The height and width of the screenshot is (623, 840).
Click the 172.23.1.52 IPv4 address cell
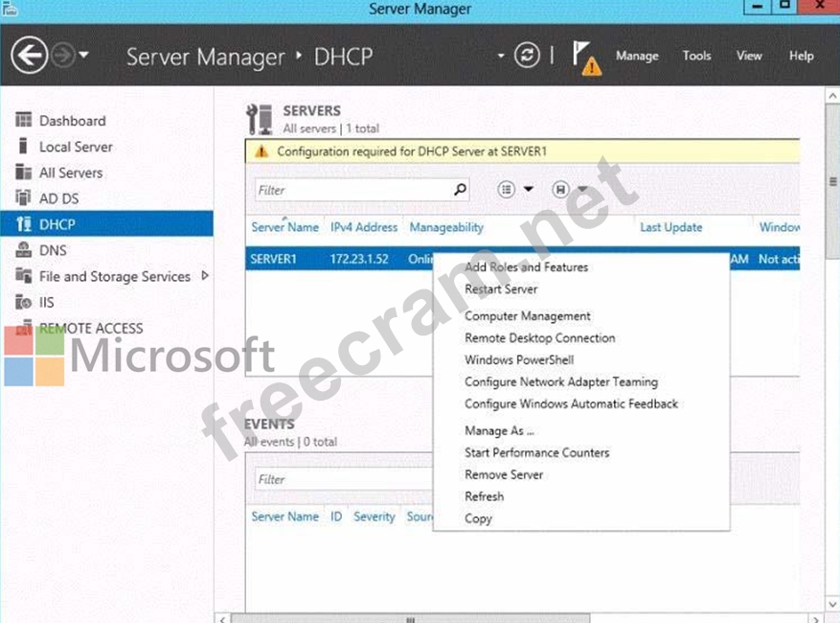[359, 259]
